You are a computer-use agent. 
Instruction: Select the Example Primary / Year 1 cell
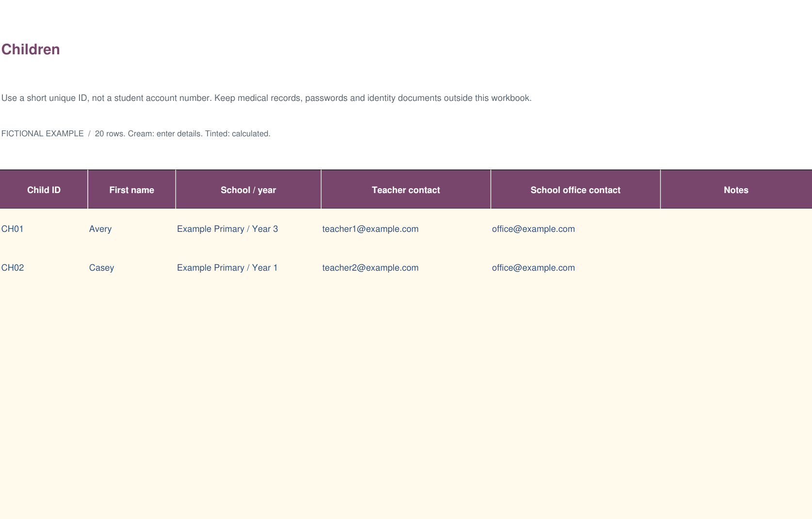248,267
